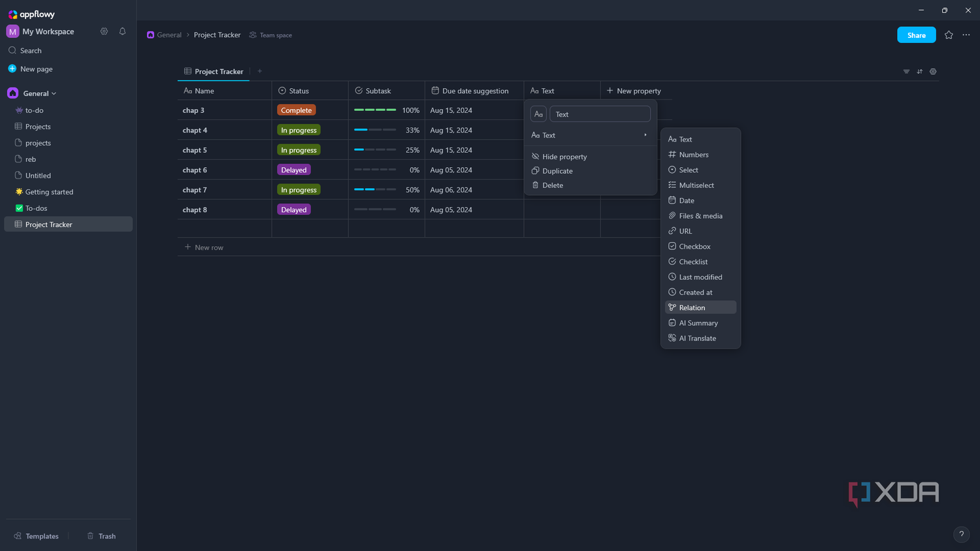The width and height of the screenshot is (980, 551).
Task: Favorite this page with the star icon
Action: (x=949, y=35)
